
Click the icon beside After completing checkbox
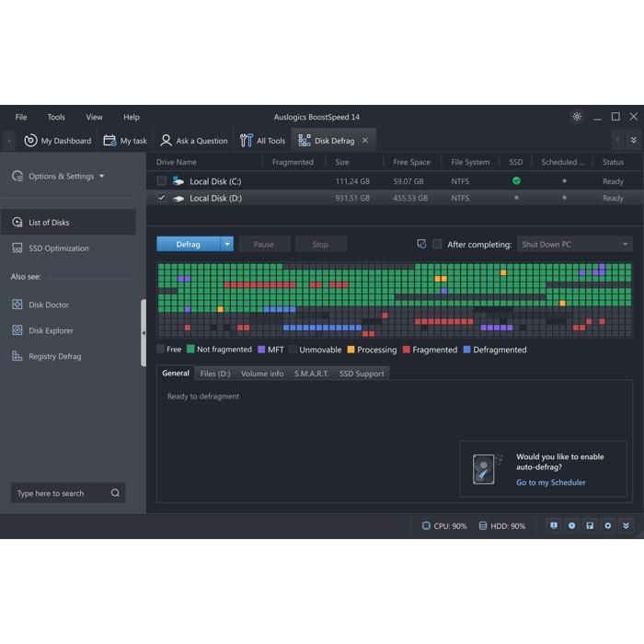pyautogui.click(x=421, y=244)
